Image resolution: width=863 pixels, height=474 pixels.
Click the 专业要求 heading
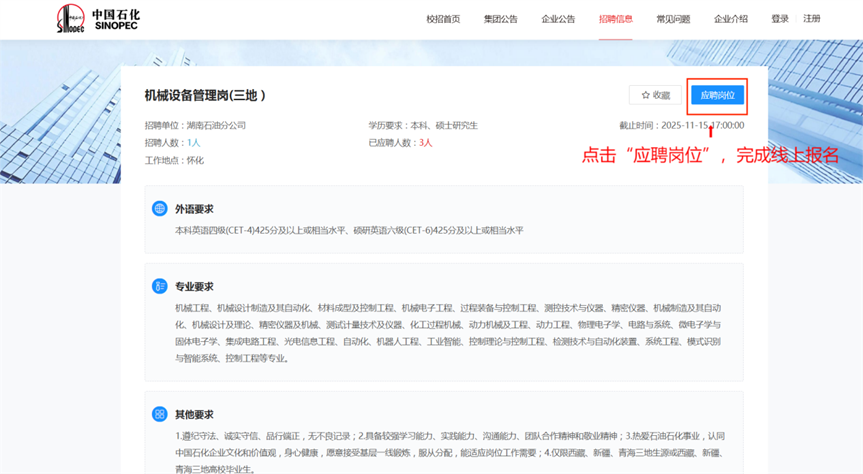(x=194, y=287)
